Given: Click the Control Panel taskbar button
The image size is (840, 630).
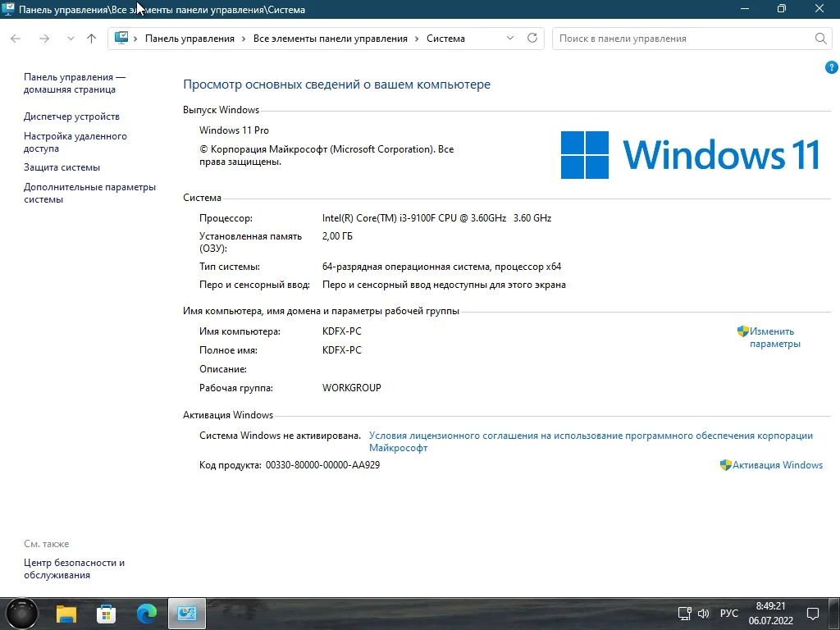Looking at the screenshot, I should 187,614.
